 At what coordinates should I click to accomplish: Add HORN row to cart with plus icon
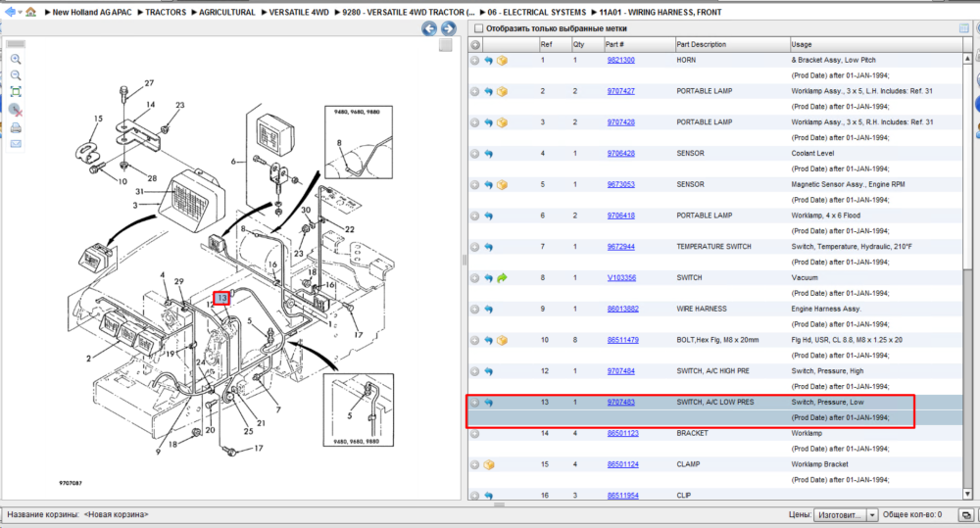click(475, 61)
